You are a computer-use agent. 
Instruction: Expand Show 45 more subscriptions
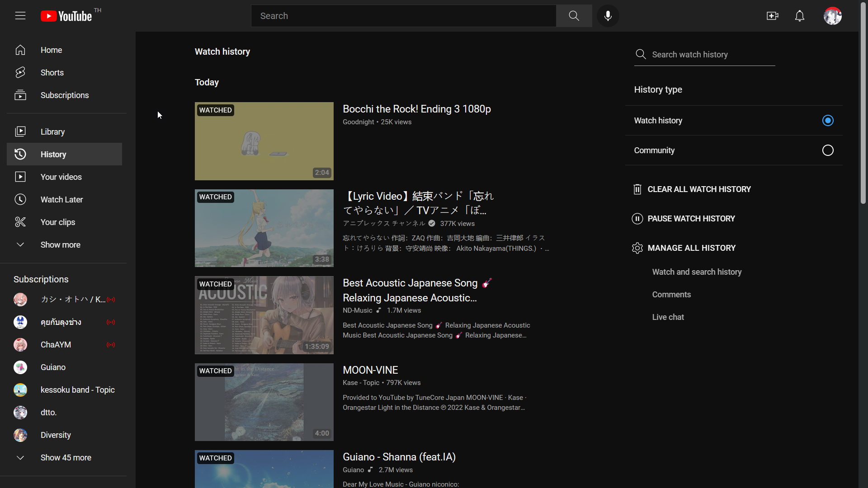[66, 458]
